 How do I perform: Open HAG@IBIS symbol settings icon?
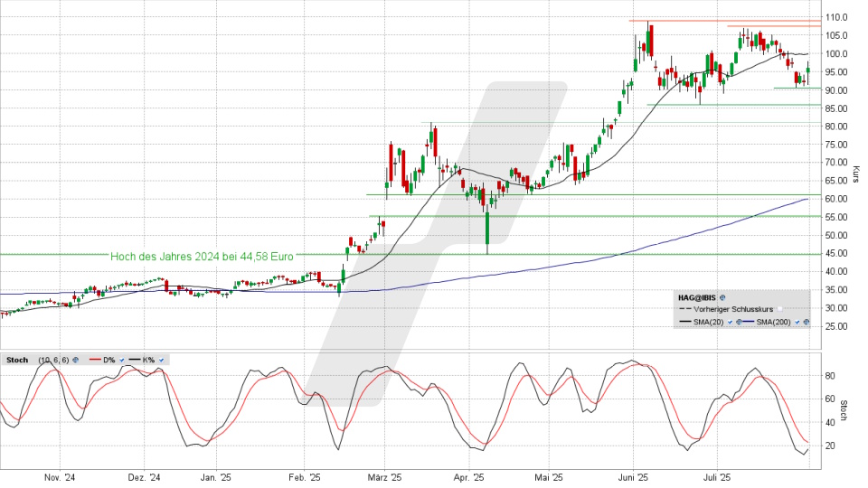coord(722,297)
